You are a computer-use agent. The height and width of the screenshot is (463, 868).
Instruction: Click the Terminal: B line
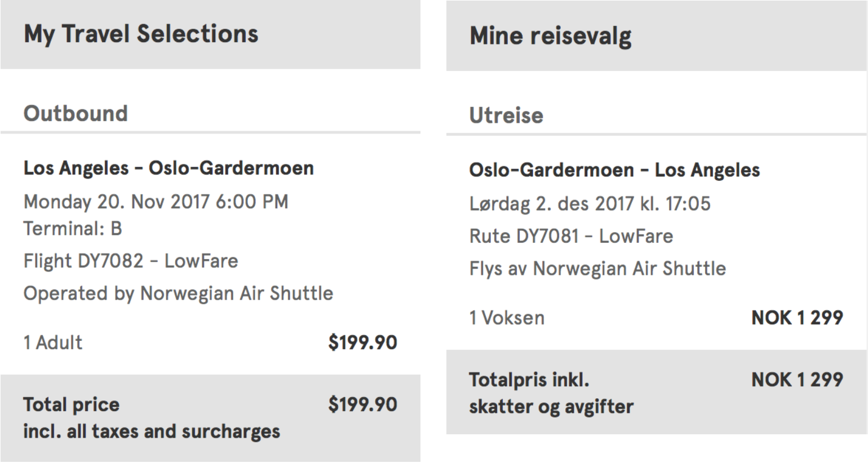(x=73, y=229)
